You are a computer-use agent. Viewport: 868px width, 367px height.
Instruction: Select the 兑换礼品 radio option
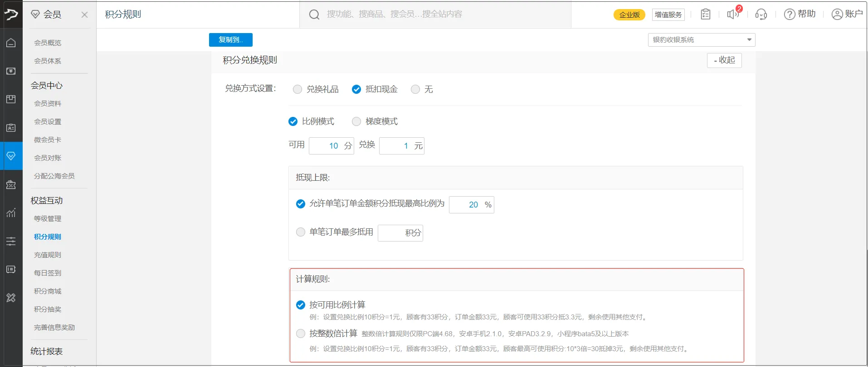[297, 89]
